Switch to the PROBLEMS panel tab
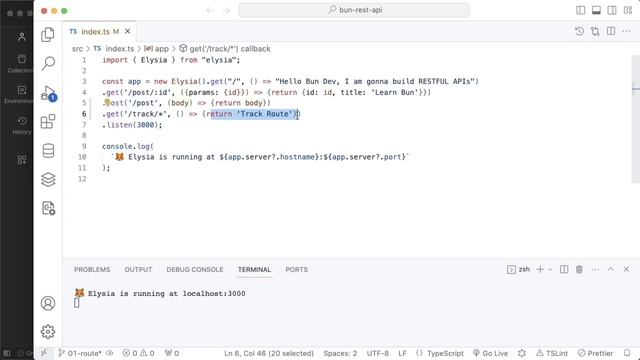 coord(92,269)
